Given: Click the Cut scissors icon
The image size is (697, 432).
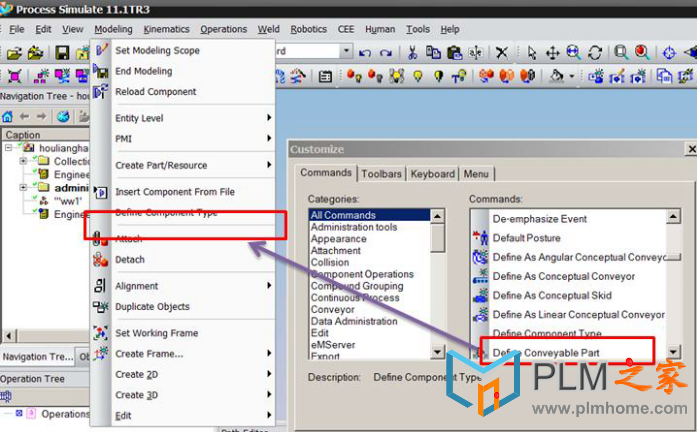Looking at the screenshot, I should click(413, 53).
